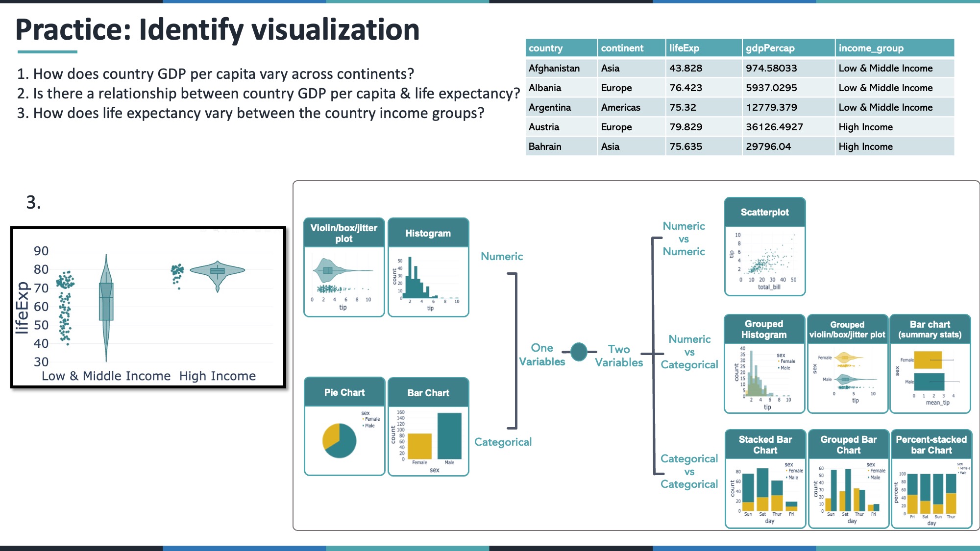Image resolution: width=980 pixels, height=551 pixels.
Task: Click the lifeExp column header
Action: [x=704, y=48]
